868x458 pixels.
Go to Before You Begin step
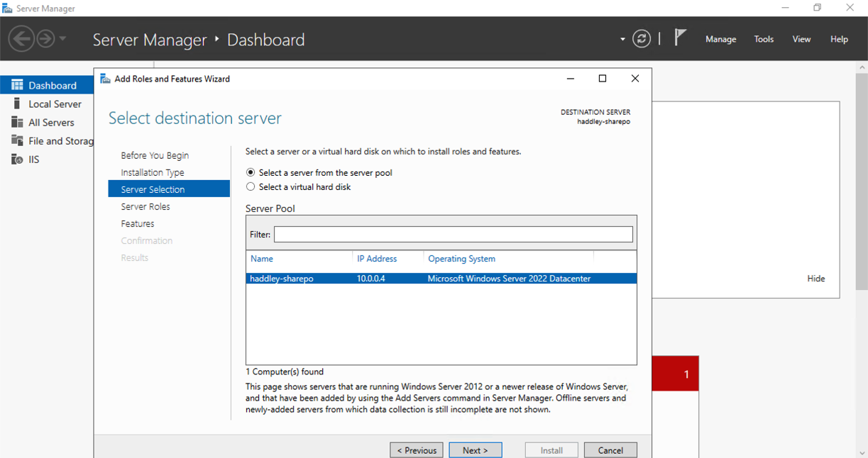pos(155,155)
